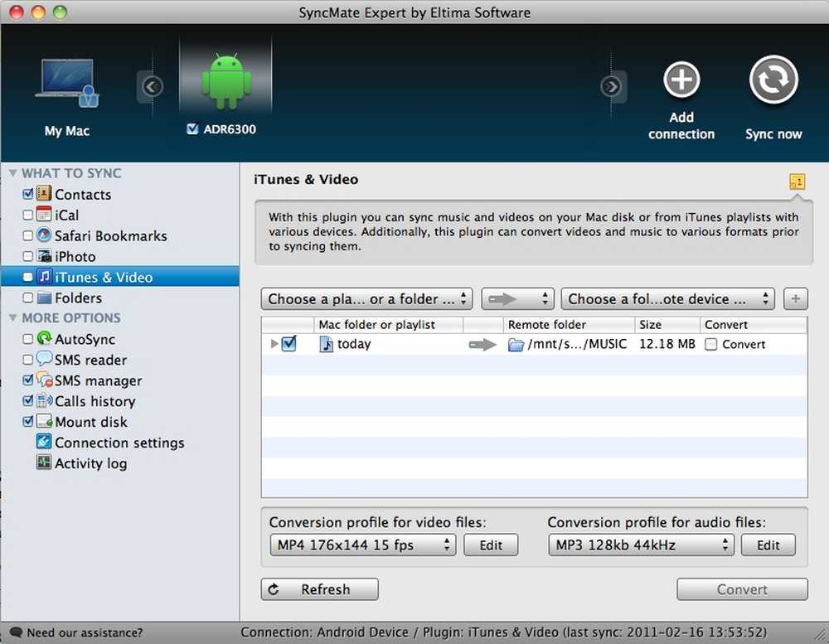Click the Refresh button

[x=320, y=589]
